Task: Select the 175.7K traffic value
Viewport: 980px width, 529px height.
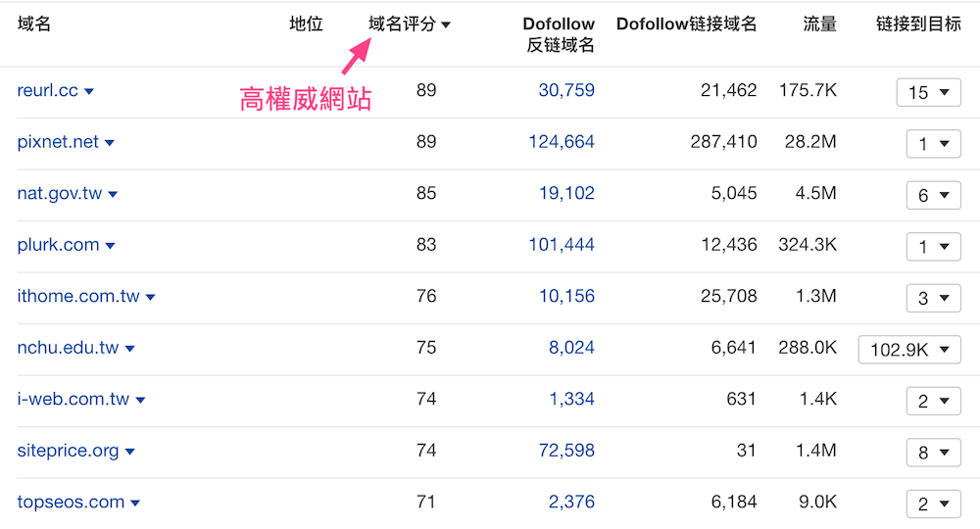Action: point(808,90)
